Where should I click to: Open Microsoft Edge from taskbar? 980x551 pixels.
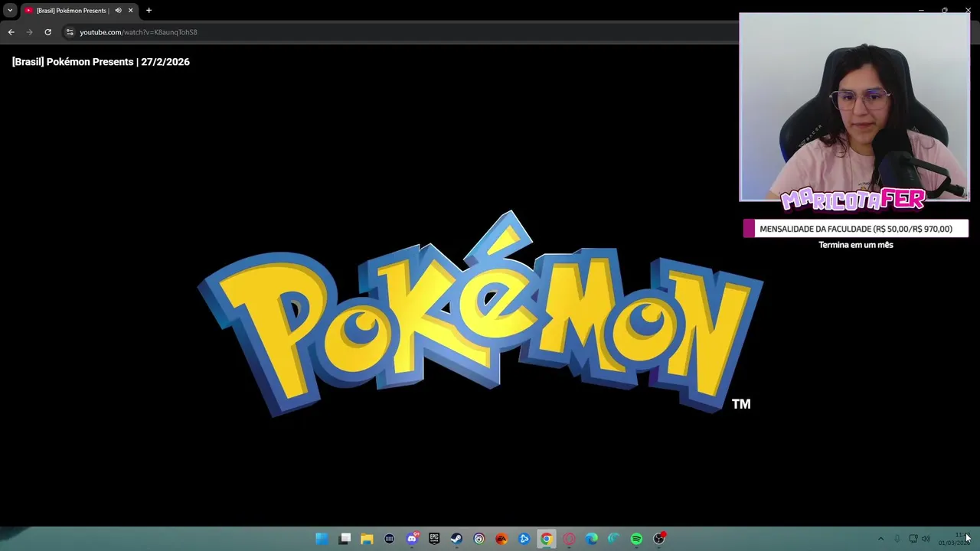591,539
